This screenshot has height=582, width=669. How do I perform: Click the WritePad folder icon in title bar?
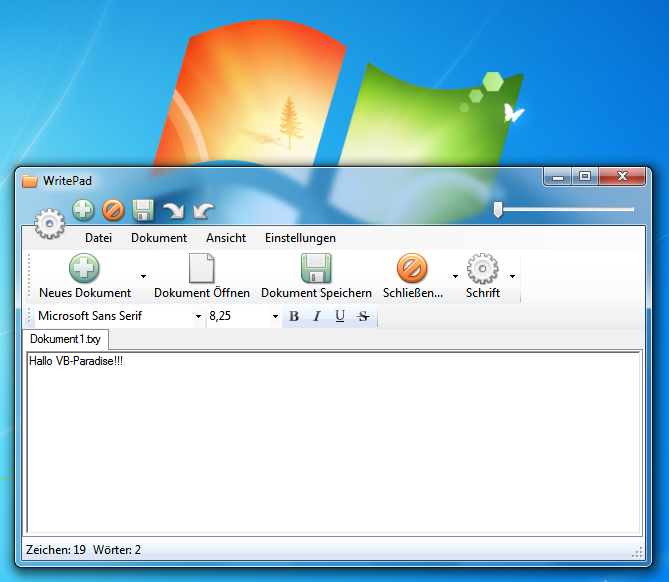pos(29,181)
